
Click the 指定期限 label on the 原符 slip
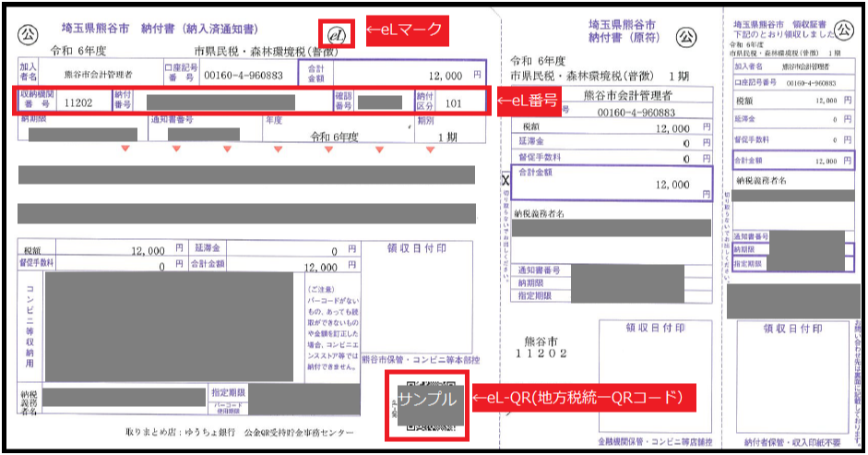[534, 295]
